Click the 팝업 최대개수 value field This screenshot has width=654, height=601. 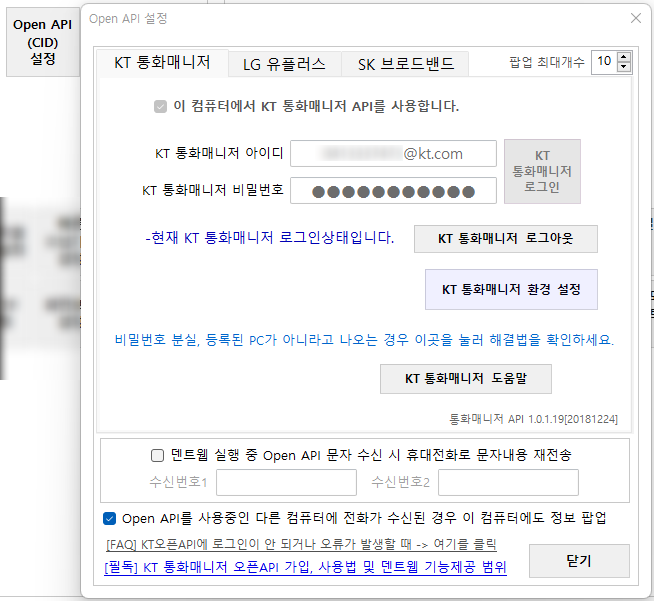(x=604, y=62)
